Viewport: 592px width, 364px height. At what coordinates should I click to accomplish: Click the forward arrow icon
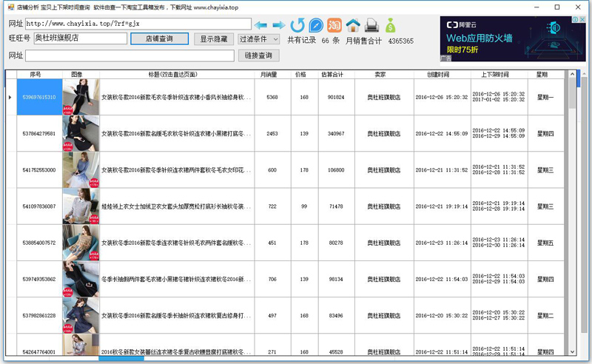pyautogui.click(x=279, y=25)
